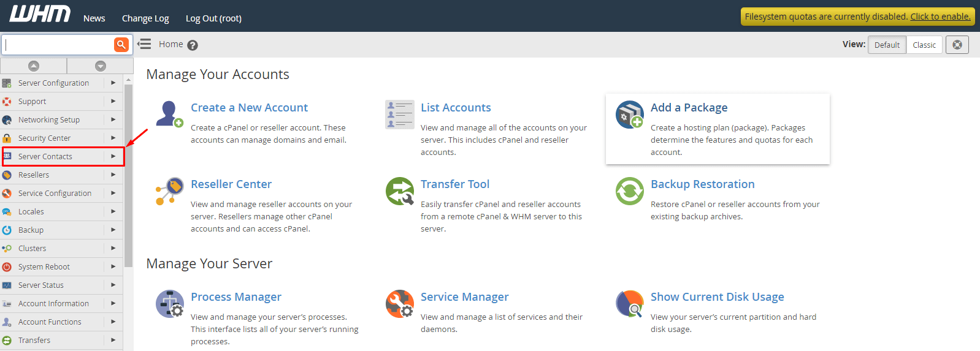Click the Server Configuration sidebar icon
Screen dimensions: 980x351
[7, 83]
